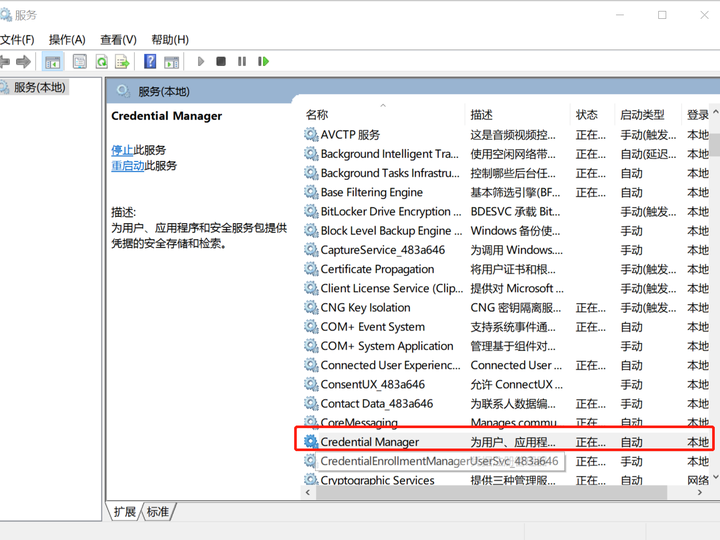Image resolution: width=720 pixels, height=540 pixels.
Task: Click the 停止 link to stop service
Action: (x=122, y=150)
